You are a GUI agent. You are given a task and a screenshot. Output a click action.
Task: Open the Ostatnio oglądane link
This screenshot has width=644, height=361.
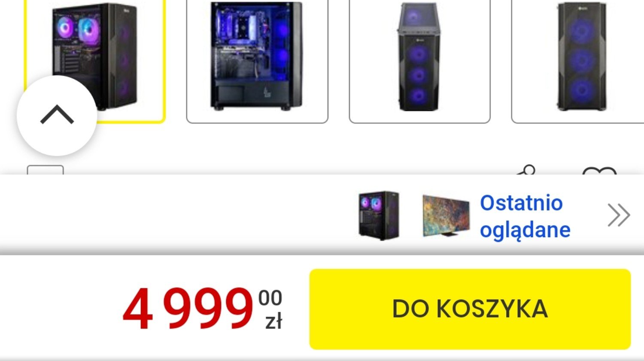pos(525,216)
